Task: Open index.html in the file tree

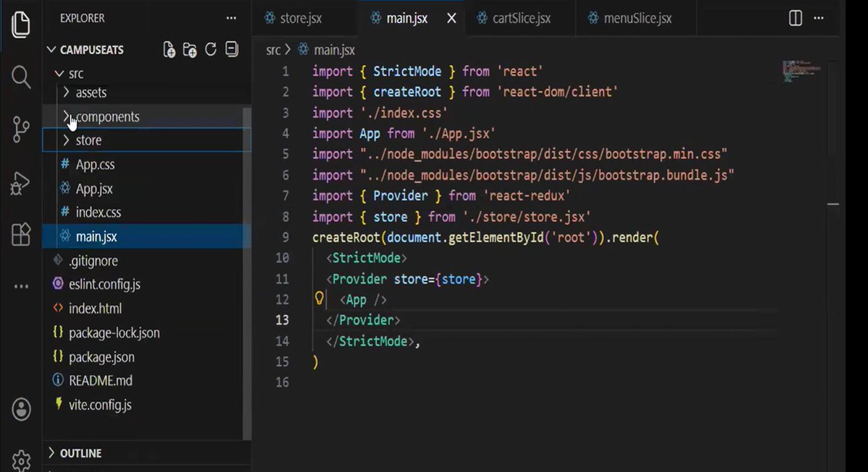Action: pyautogui.click(x=147, y=309)
